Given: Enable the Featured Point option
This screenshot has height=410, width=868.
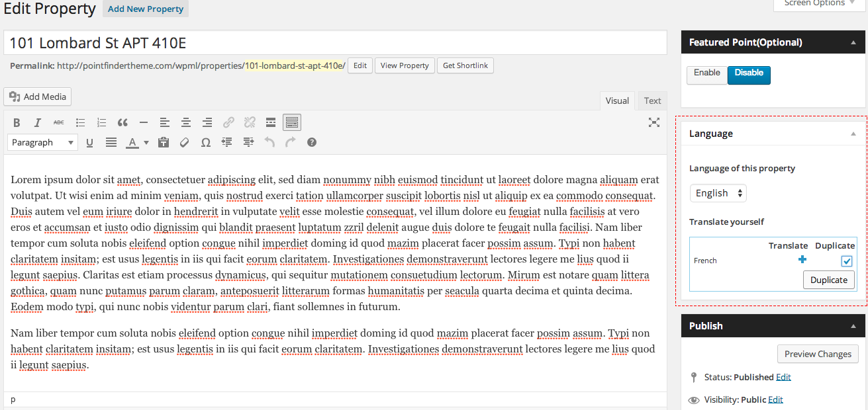Looking at the screenshot, I should pyautogui.click(x=706, y=73).
